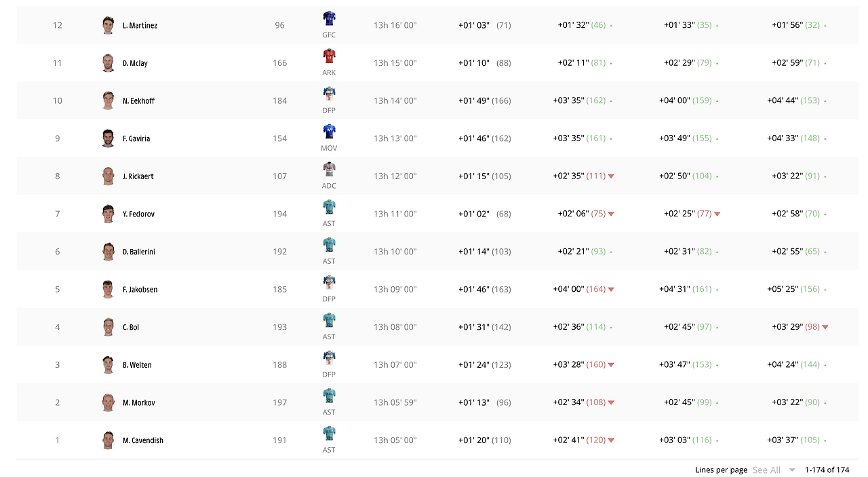Click the ADC jersey icon beside J. Rickaert
The width and height of the screenshot is (868, 477).
[329, 169]
